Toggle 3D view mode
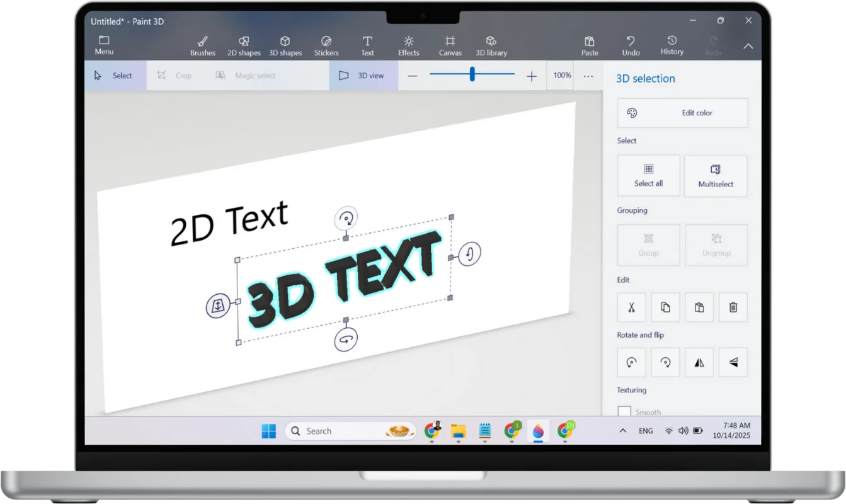 coord(363,75)
